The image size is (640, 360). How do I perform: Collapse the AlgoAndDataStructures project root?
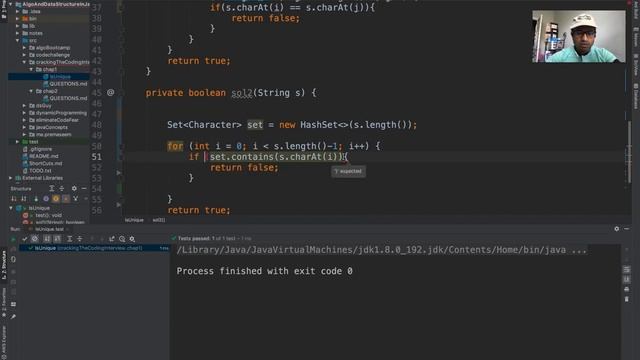pyautogui.click(x=11, y=4)
